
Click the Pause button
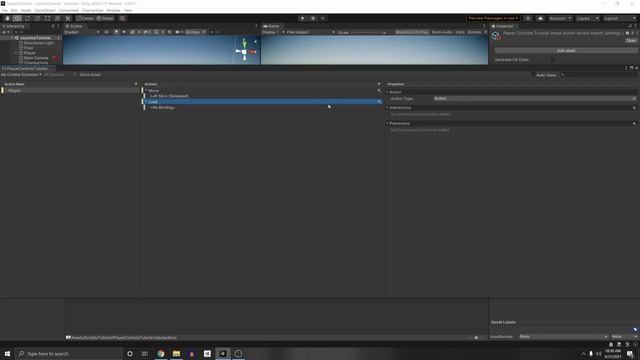(313, 18)
